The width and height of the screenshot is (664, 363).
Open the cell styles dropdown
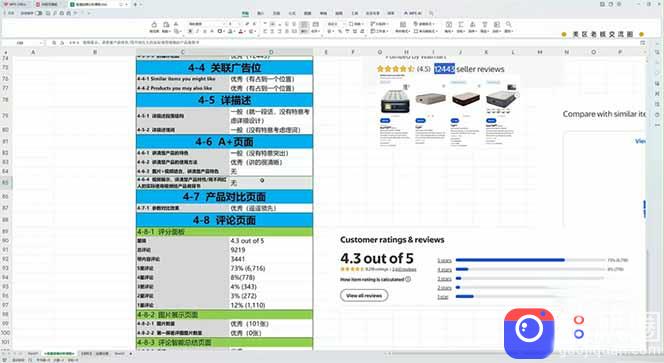[425, 31]
